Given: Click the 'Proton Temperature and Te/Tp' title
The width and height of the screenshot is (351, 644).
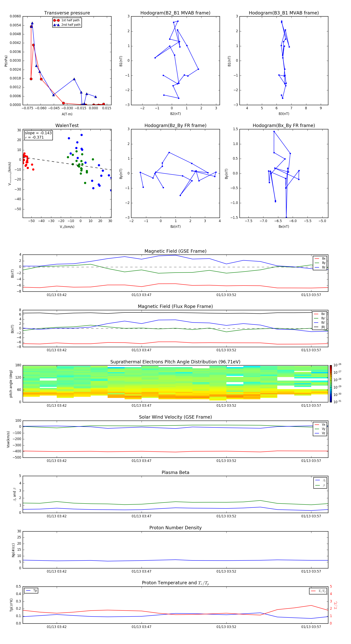Looking at the screenshot, I should click(x=175, y=583).
